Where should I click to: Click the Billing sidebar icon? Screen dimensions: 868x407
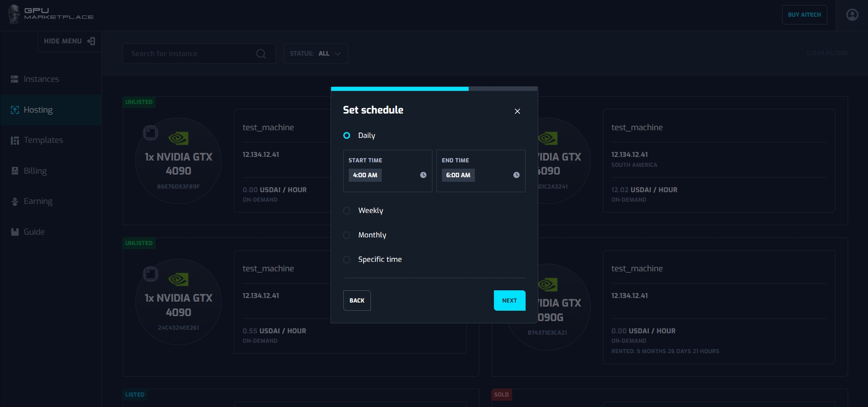pyautogui.click(x=15, y=171)
